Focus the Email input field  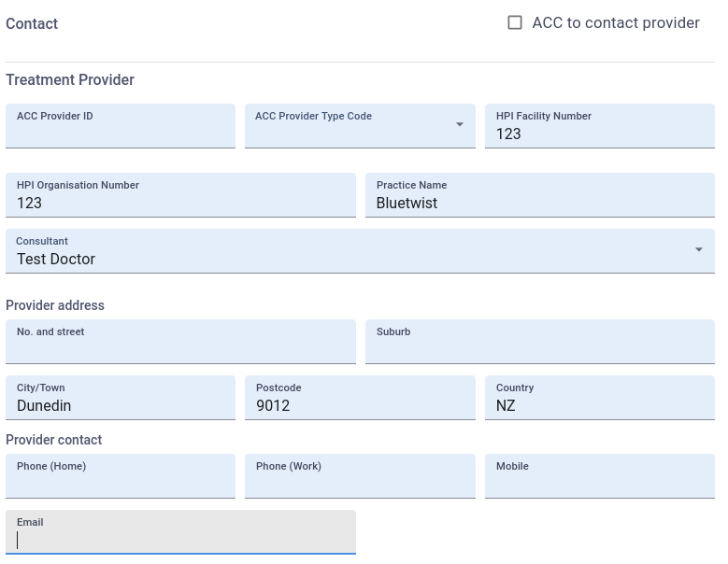pyautogui.click(x=180, y=538)
